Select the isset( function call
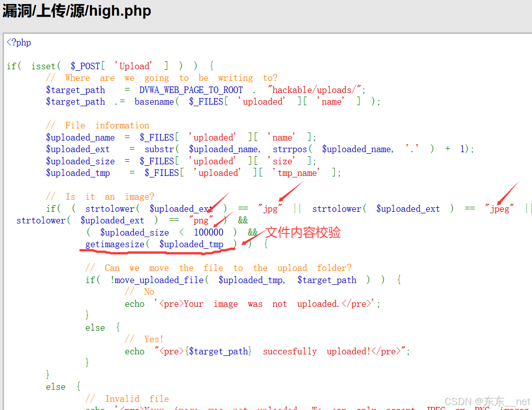The image size is (532, 410). point(46,66)
